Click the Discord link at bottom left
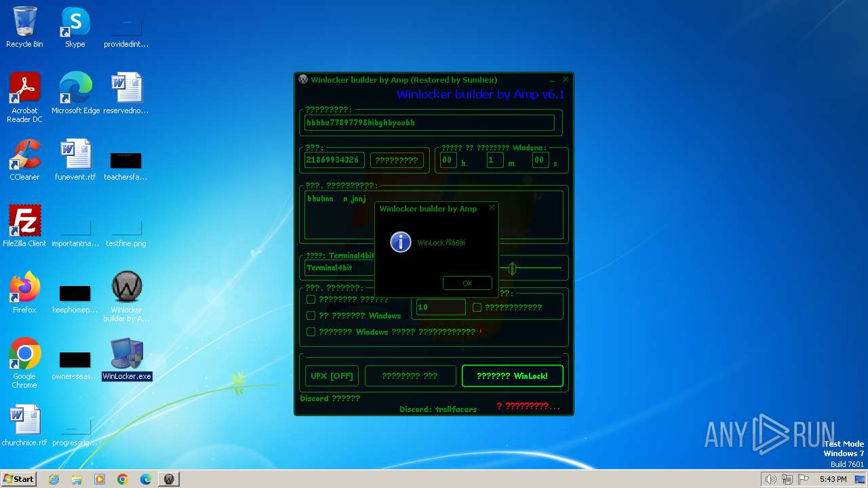The height and width of the screenshot is (488, 868). click(x=330, y=399)
